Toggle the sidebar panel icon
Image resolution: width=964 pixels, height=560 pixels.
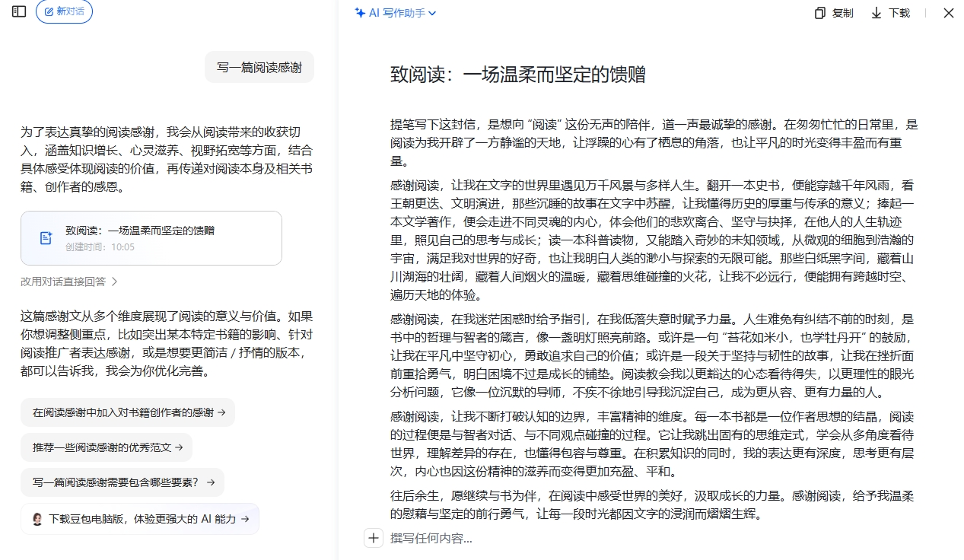pyautogui.click(x=19, y=12)
